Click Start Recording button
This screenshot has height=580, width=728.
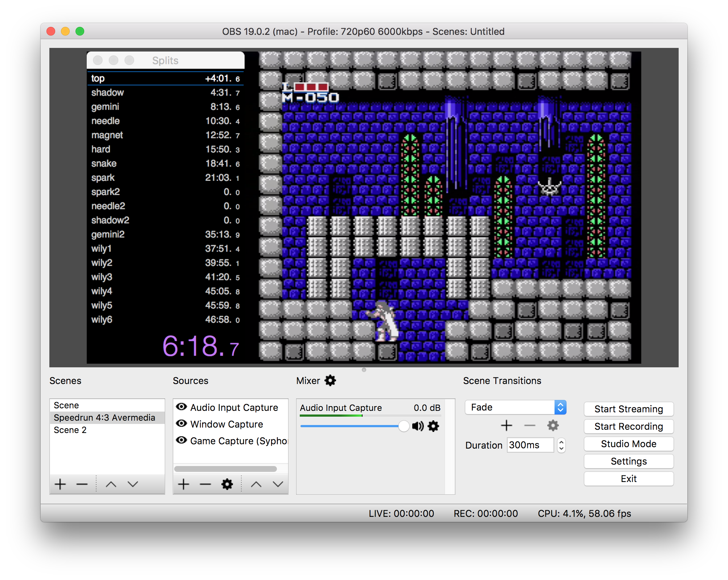629,426
